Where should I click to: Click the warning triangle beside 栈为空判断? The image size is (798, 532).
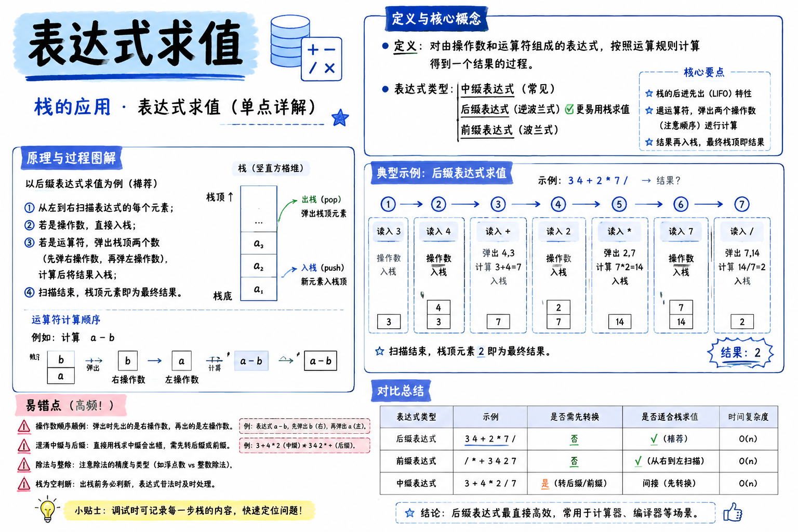(24, 484)
